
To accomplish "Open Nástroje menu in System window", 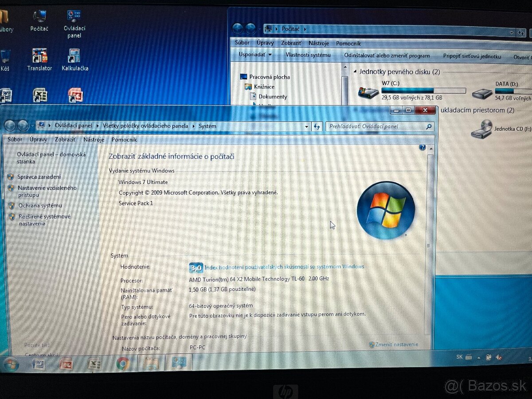I will [x=94, y=139].
